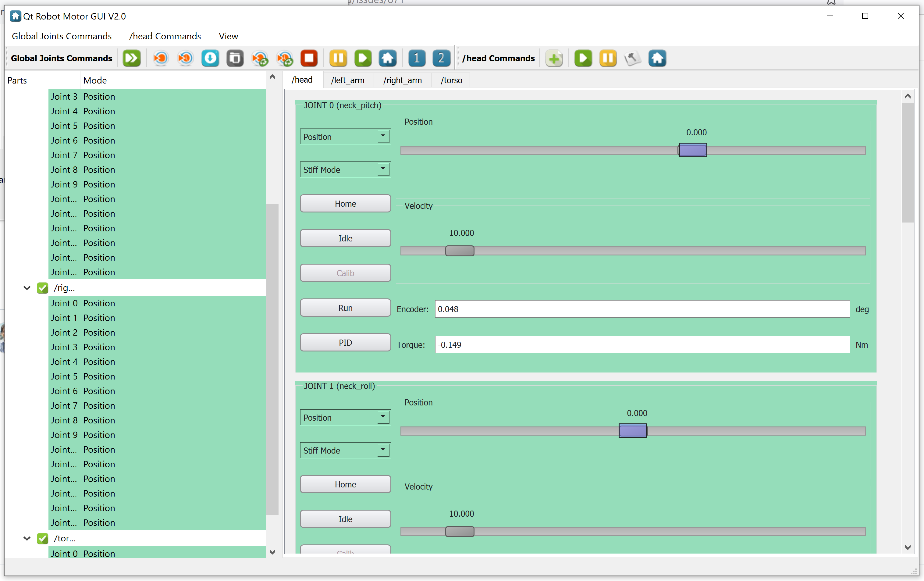Click the blue number 2 icon

[441, 58]
